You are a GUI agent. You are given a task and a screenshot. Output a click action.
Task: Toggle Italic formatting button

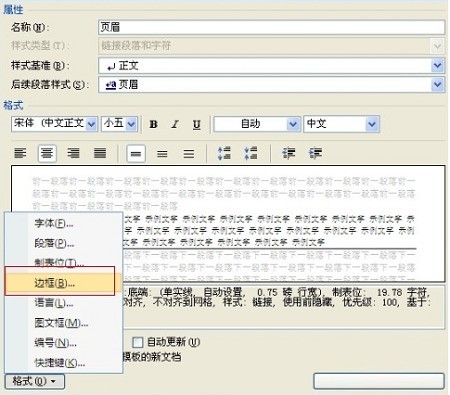point(175,124)
